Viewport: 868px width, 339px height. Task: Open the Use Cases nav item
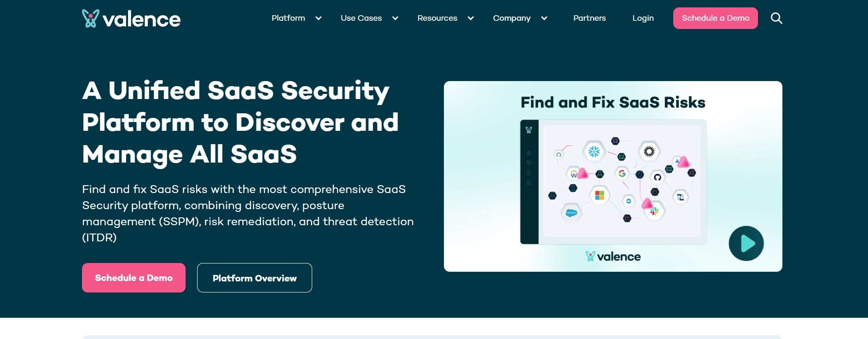tap(361, 18)
